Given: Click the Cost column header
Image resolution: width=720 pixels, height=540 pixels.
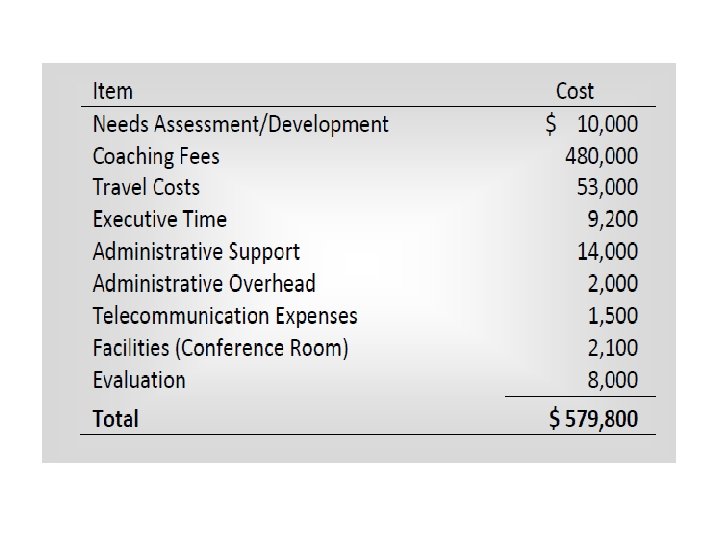Looking at the screenshot, I should (x=574, y=91).
